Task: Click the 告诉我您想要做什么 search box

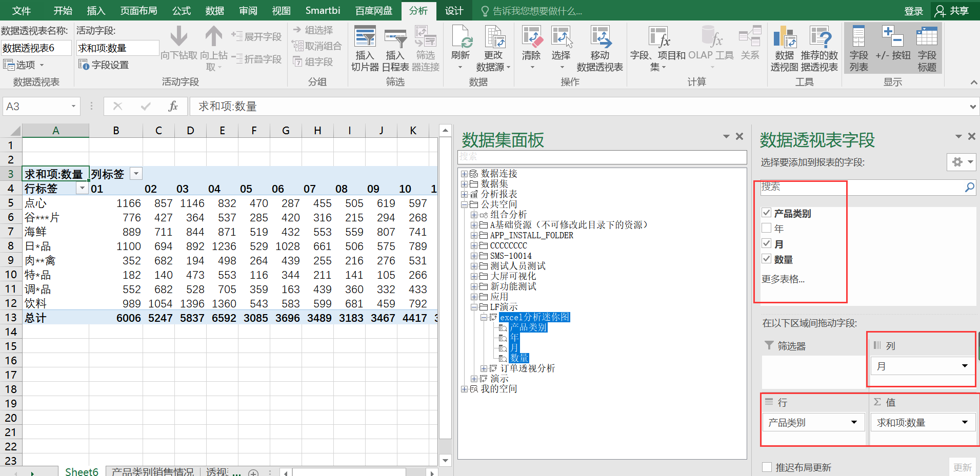Action: pos(537,11)
